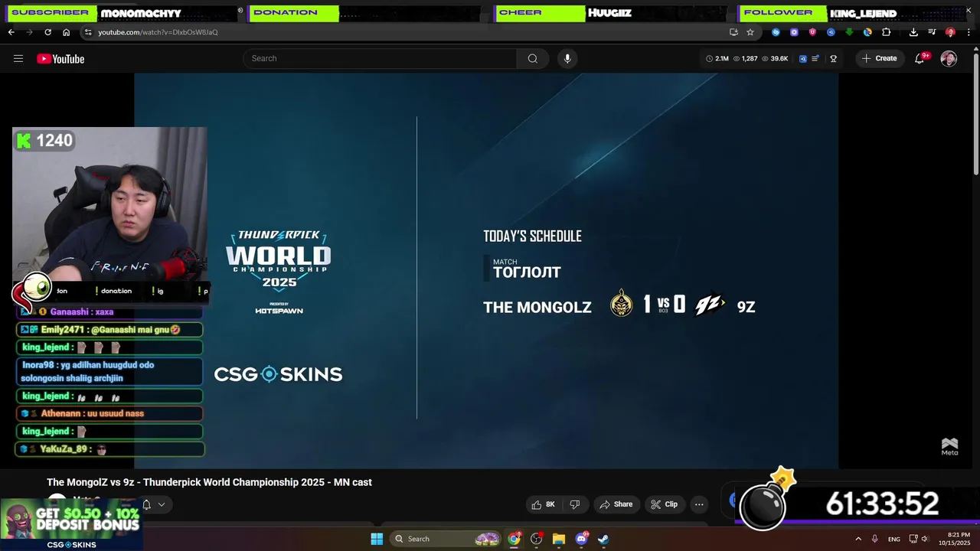Click the Windows taskbar Search box

(x=445, y=539)
